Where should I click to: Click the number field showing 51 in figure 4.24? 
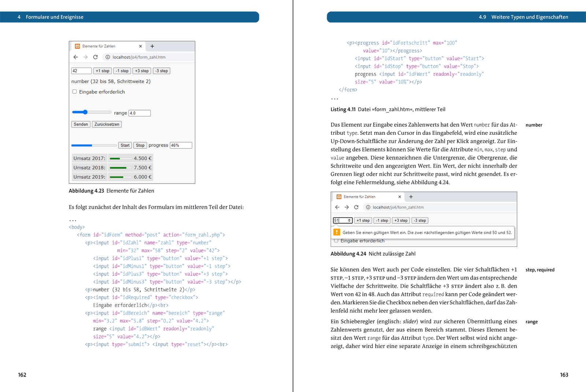[342, 221]
